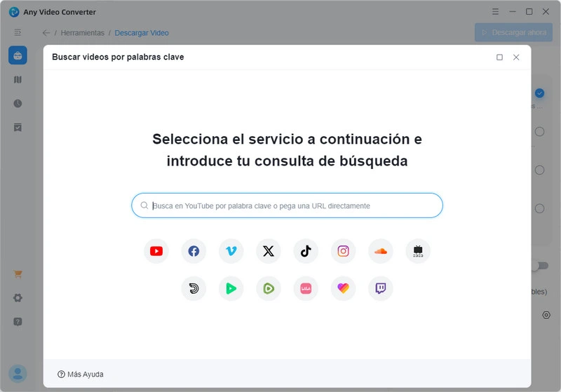Pick the pink Bilibili service icon

pos(306,288)
